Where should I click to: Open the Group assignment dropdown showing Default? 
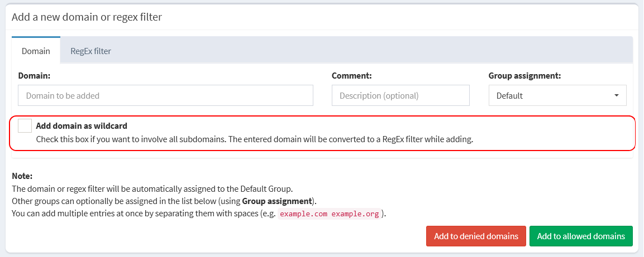557,95
